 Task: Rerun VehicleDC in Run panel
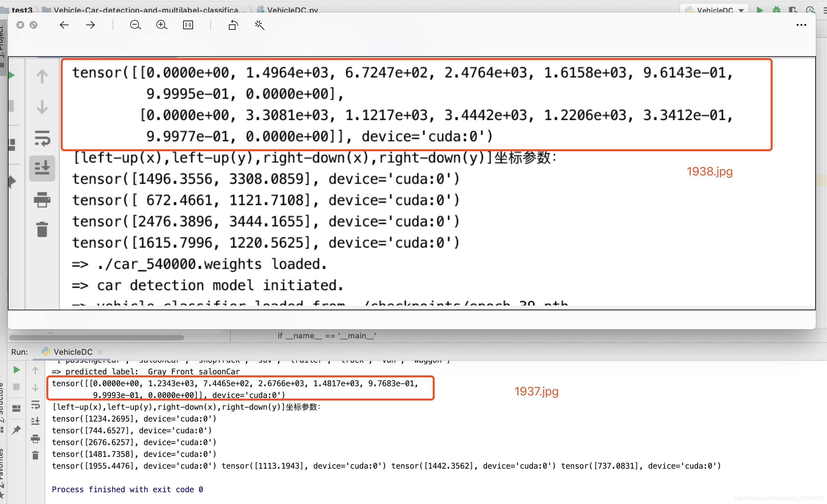pos(16,370)
